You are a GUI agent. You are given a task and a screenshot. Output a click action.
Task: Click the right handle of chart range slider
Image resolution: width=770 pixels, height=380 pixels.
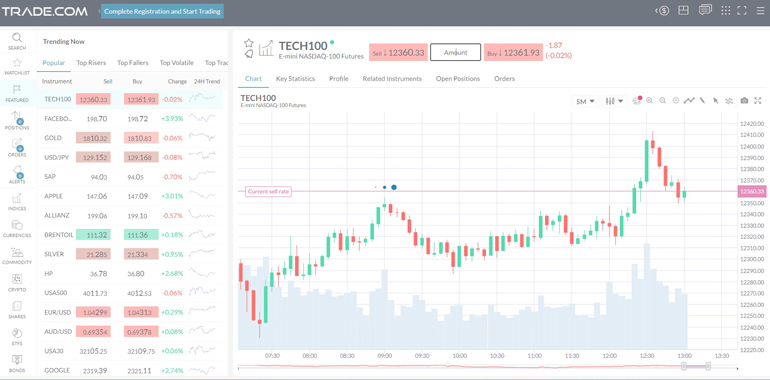pos(708,366)
